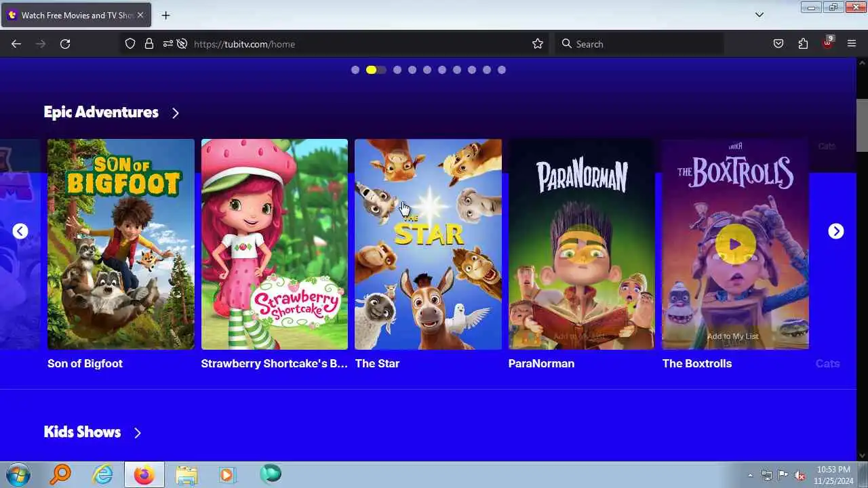
Task: Open the Son of Bigfoot poster
Action: 121,244
